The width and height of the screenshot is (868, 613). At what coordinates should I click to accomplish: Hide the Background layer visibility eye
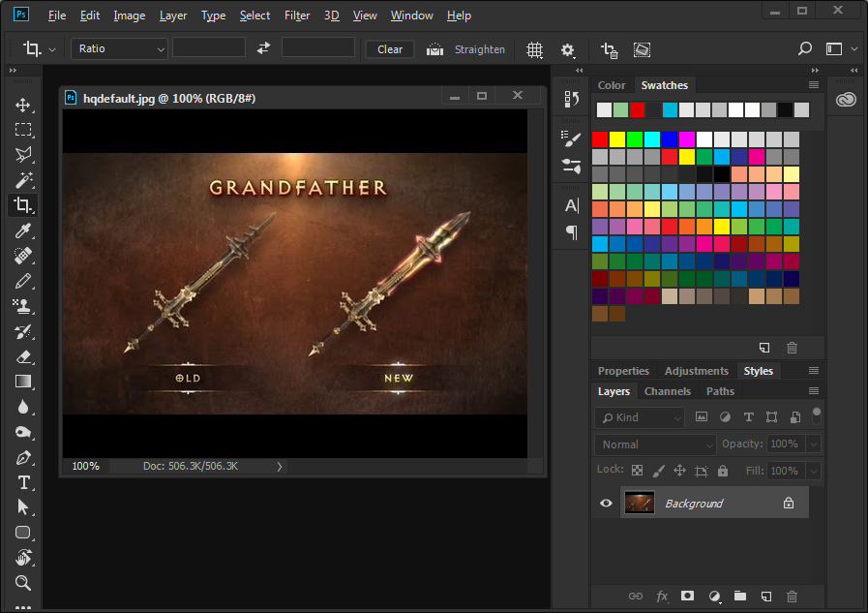coord(606,504)
